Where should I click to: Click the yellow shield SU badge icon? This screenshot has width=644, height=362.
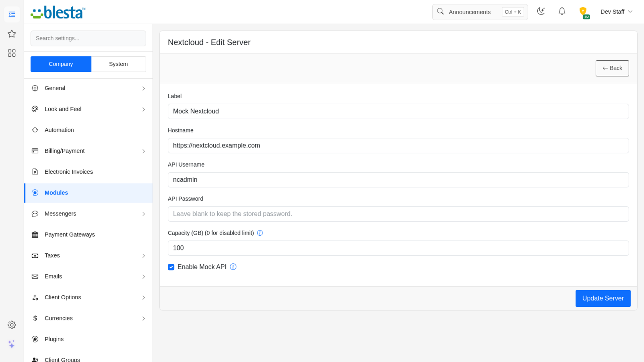coord(584,12)
